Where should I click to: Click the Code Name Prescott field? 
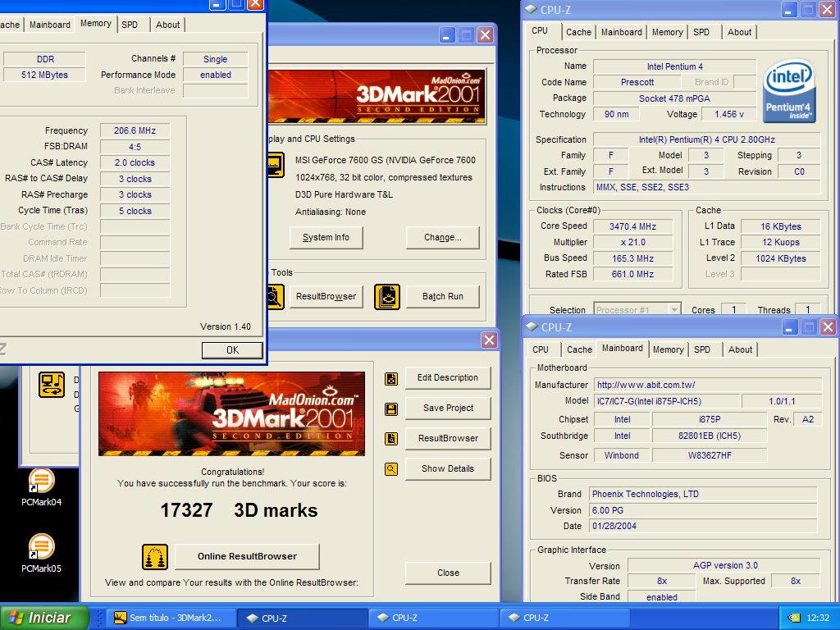click(637, 82)
